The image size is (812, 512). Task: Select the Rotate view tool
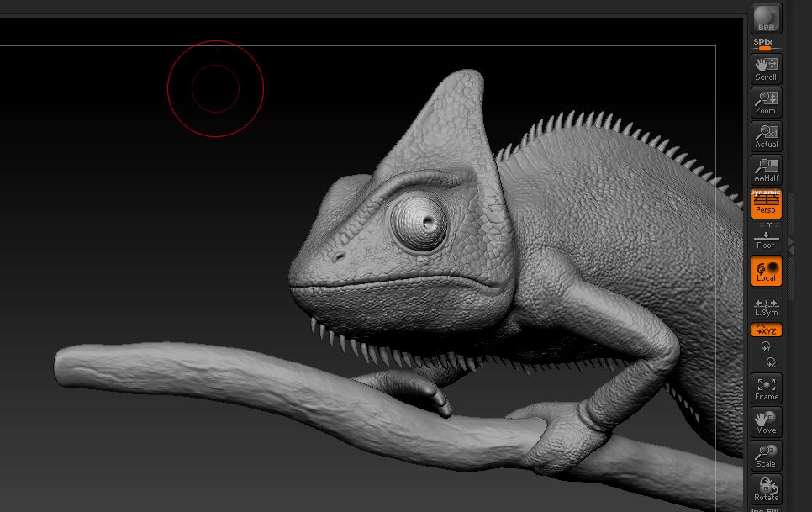[767, 488]
